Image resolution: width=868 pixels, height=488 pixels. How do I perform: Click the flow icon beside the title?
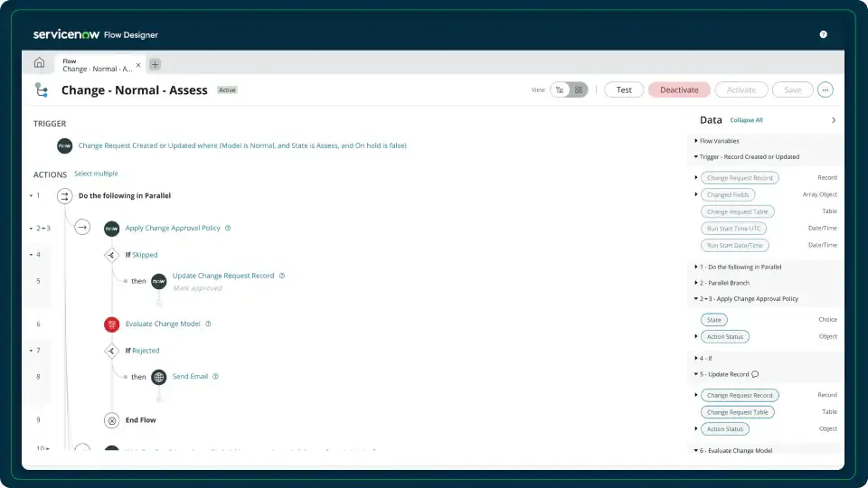pos(42,89)
